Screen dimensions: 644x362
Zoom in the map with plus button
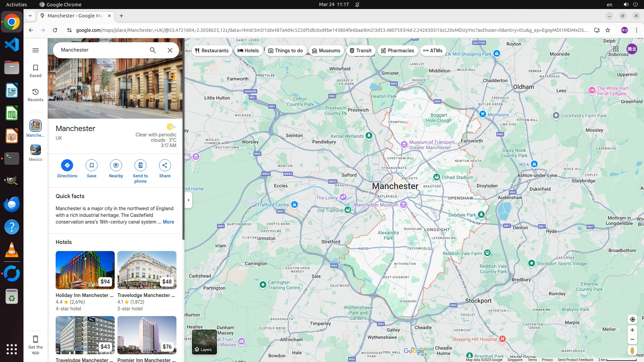click(x=632, y=330)
